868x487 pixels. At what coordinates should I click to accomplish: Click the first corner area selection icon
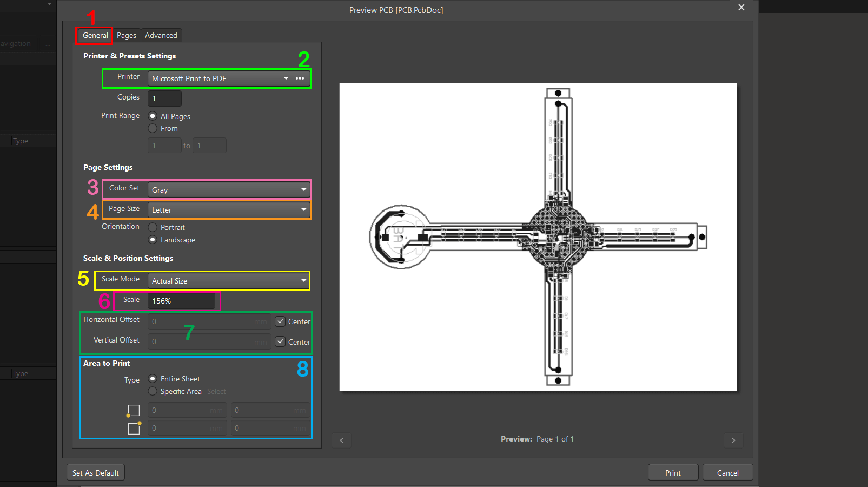click(133, 411)
